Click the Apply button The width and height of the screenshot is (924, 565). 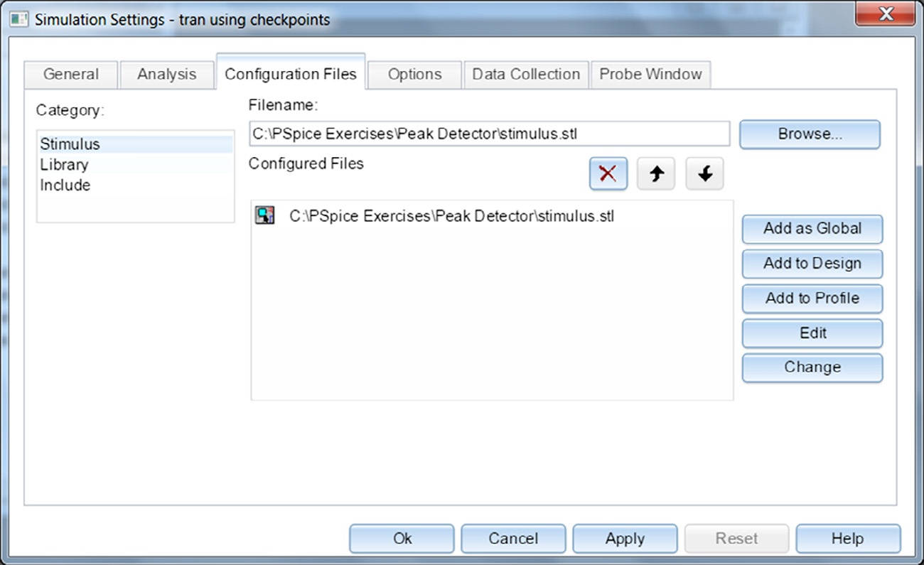click(624, 539)
